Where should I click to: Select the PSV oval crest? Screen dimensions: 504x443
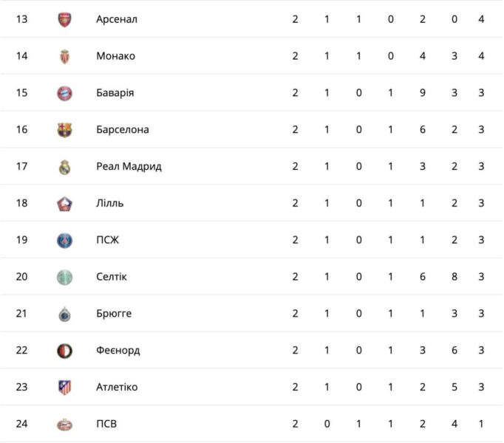pos(64,425)
